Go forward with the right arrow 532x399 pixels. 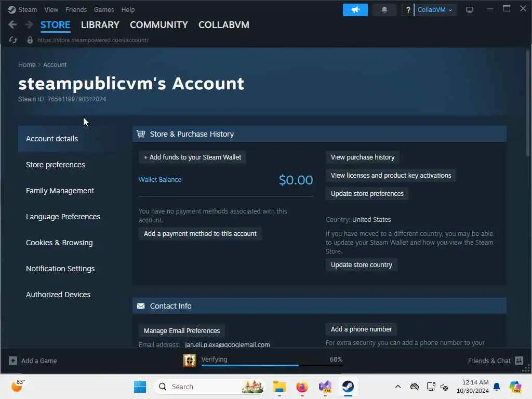click(x=29, y=24)
